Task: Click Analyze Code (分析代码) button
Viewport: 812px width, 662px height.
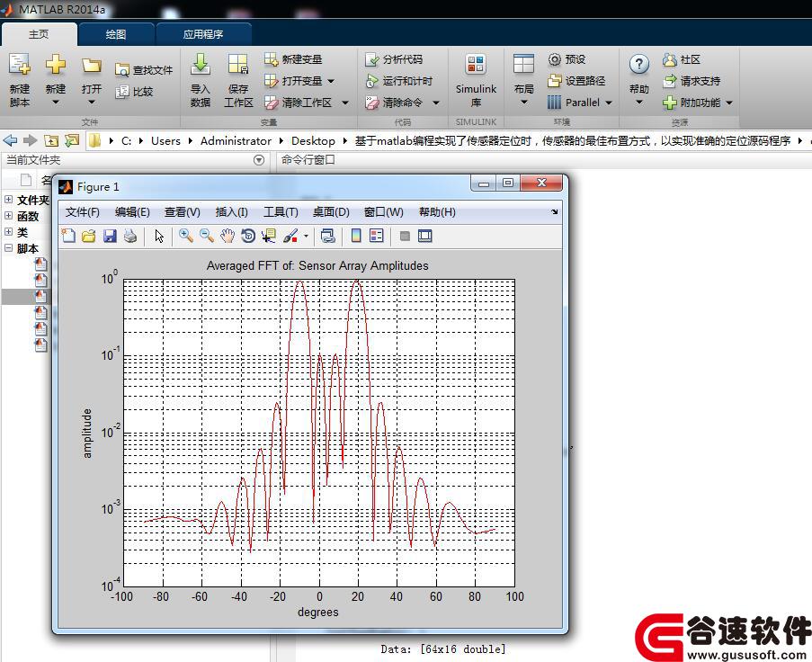Action: [394, 59]
